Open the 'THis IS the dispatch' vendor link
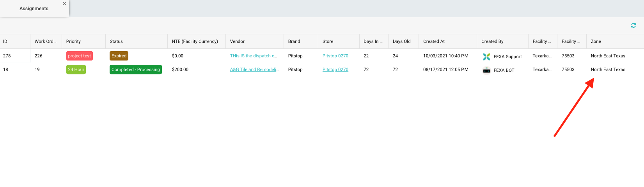This screenshot has height=187, width=644. coord(254,56)
